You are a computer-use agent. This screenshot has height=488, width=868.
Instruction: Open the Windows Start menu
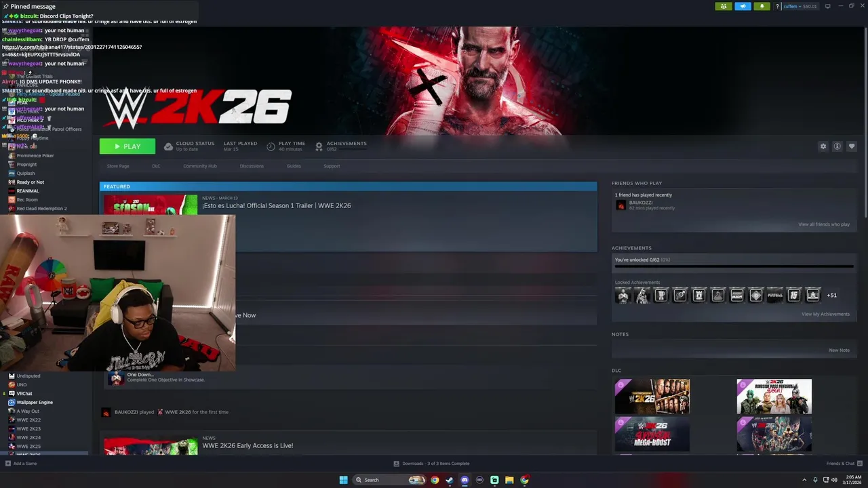click(344, 480)
